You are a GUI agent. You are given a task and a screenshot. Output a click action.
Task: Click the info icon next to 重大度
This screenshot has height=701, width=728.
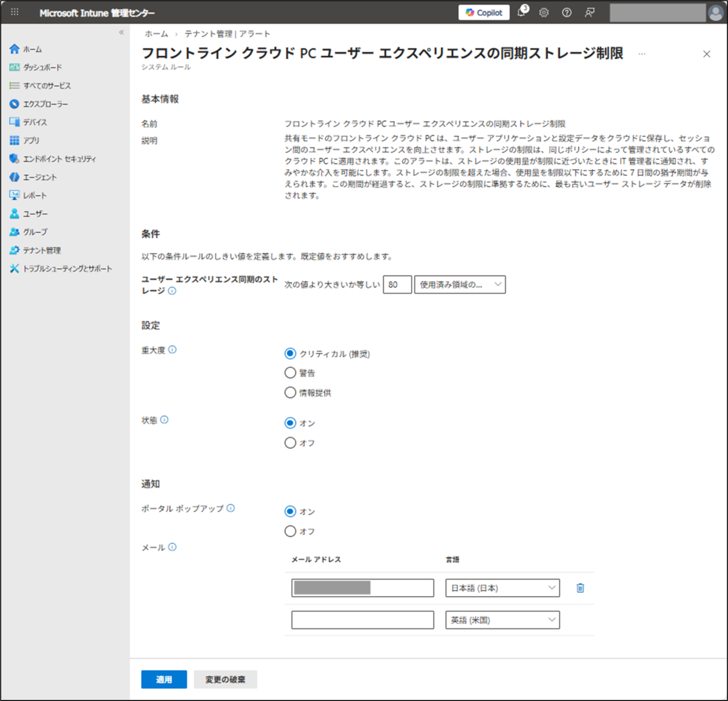172,350
